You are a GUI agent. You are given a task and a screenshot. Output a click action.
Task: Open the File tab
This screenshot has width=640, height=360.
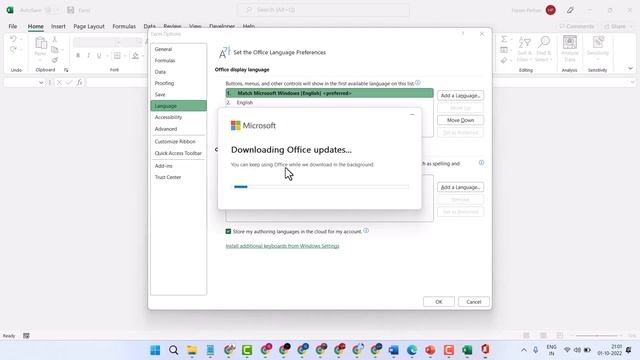point(13,26)
